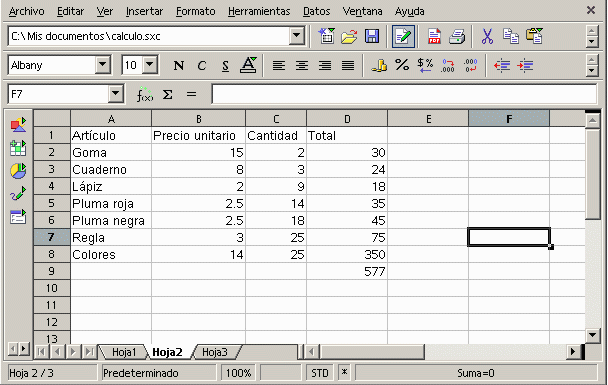
Task: Select the 'Pluma negra' cell
Action: [111, 220]
